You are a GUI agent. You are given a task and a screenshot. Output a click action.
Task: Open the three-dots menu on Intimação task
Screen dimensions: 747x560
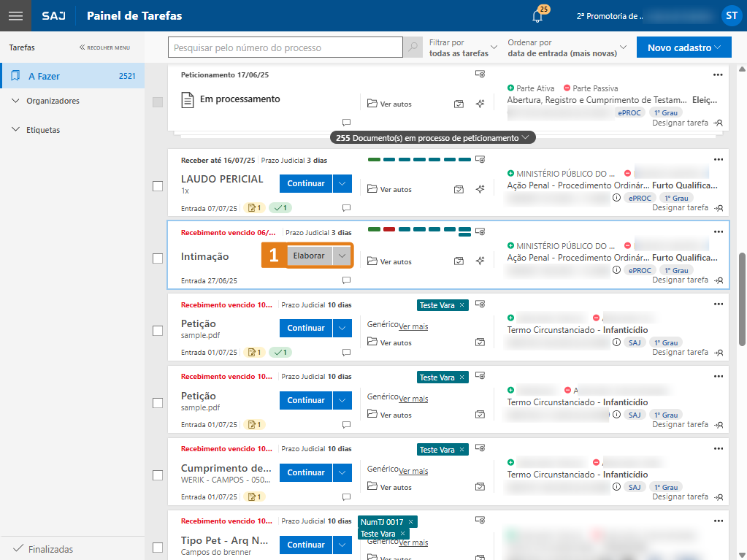coord(718,231)
